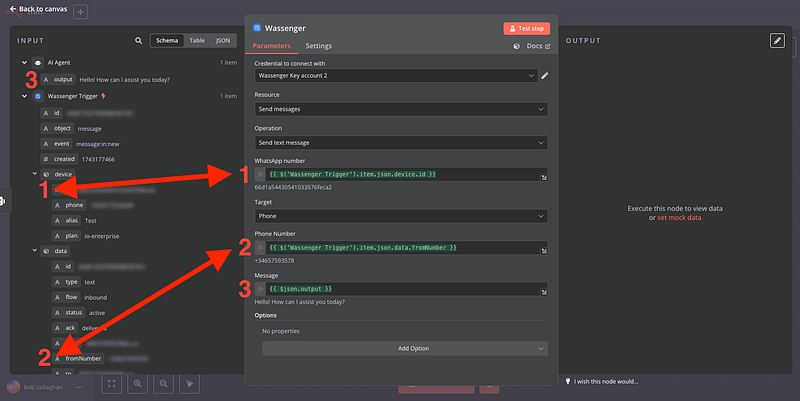Open the Settings tab
Viewport: 800px width, 401px height.
[x=319, y=46]
